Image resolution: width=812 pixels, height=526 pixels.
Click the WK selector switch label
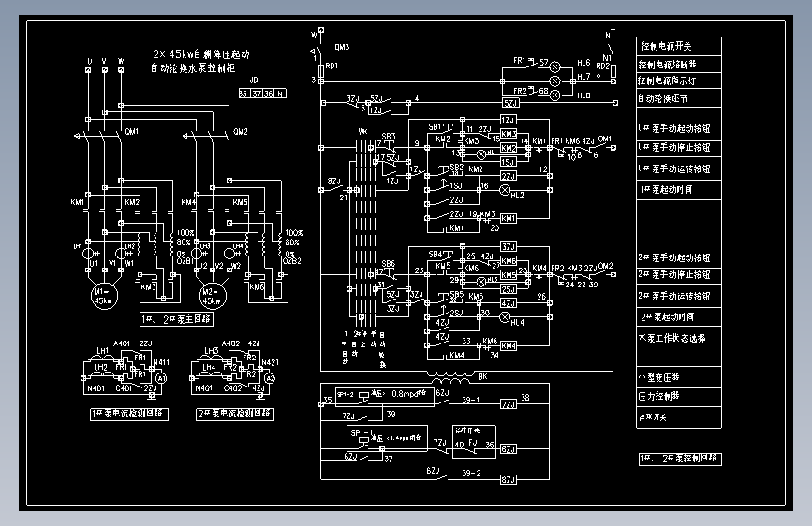point(362,131)
